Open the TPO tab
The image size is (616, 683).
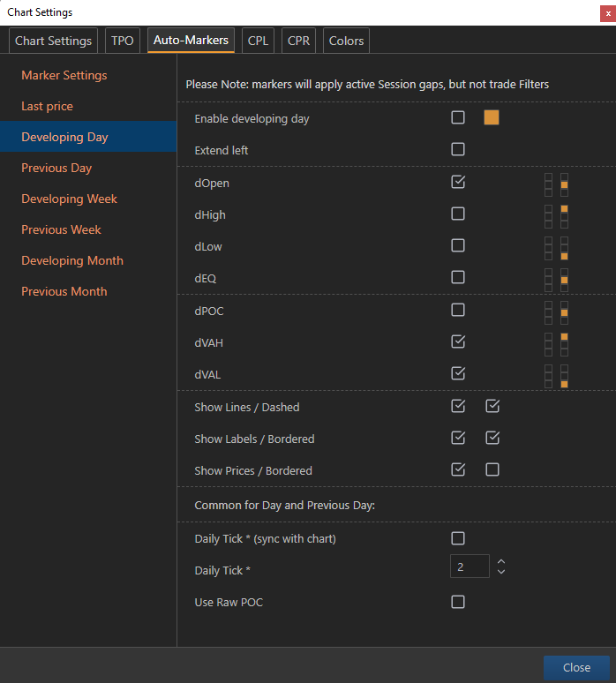click(x=123, y=41)
